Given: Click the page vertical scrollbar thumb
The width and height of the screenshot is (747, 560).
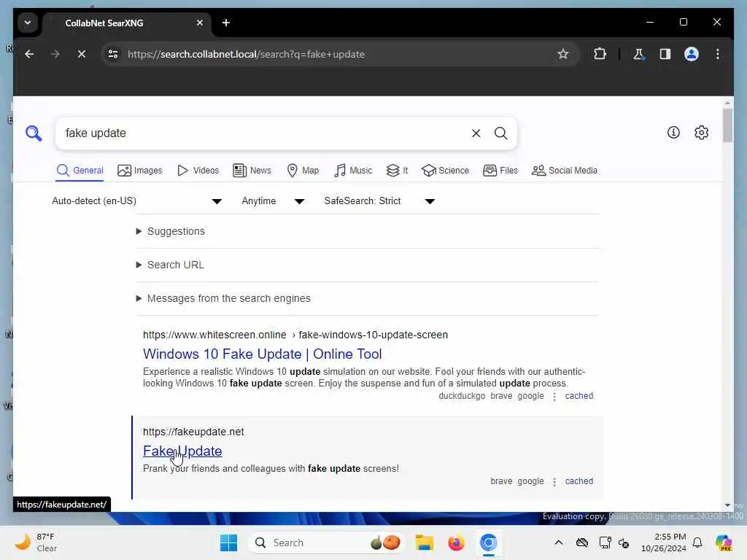Looking at the screenshot, I should tap(727, 125).
